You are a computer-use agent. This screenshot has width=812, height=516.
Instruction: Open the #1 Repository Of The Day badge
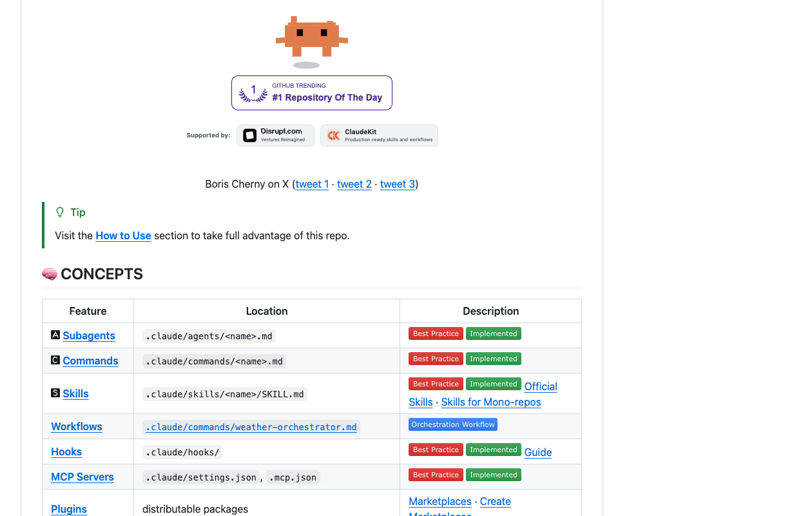point(312,93)
